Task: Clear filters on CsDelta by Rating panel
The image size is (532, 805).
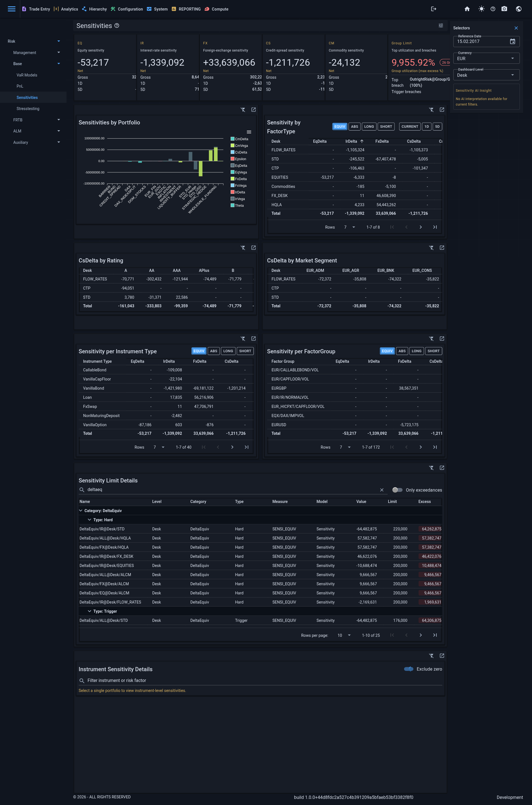Action: [243, 248]
